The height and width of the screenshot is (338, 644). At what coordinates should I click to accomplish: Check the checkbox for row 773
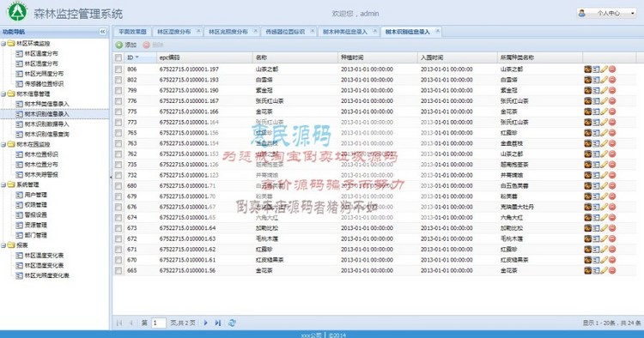click(x=118, y=122)
